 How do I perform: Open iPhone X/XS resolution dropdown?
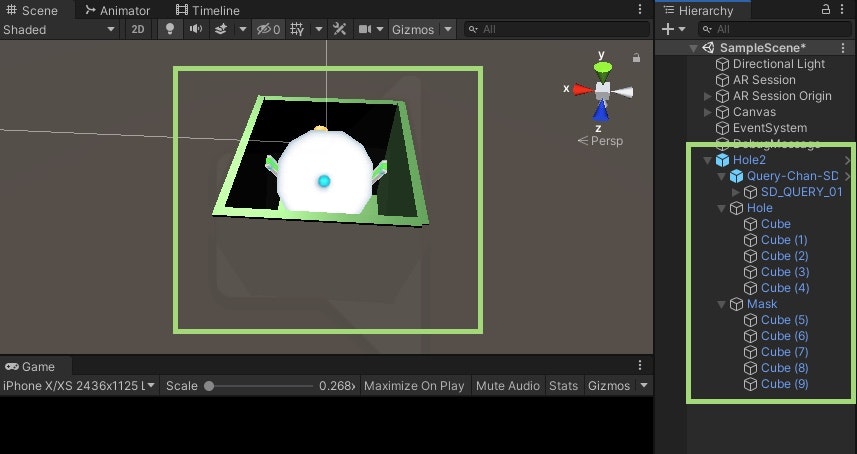pyautogui.click(x=79, y=386)
